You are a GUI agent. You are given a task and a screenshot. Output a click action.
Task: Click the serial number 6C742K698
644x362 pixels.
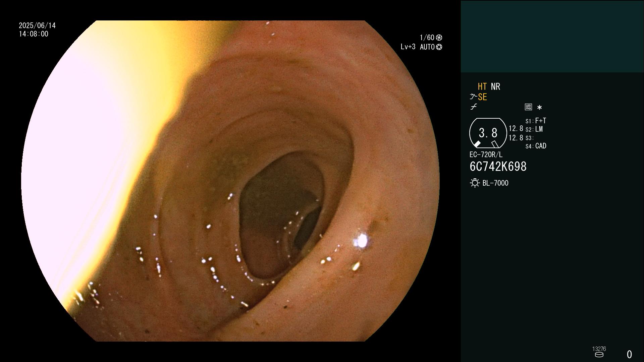(498, 167)
